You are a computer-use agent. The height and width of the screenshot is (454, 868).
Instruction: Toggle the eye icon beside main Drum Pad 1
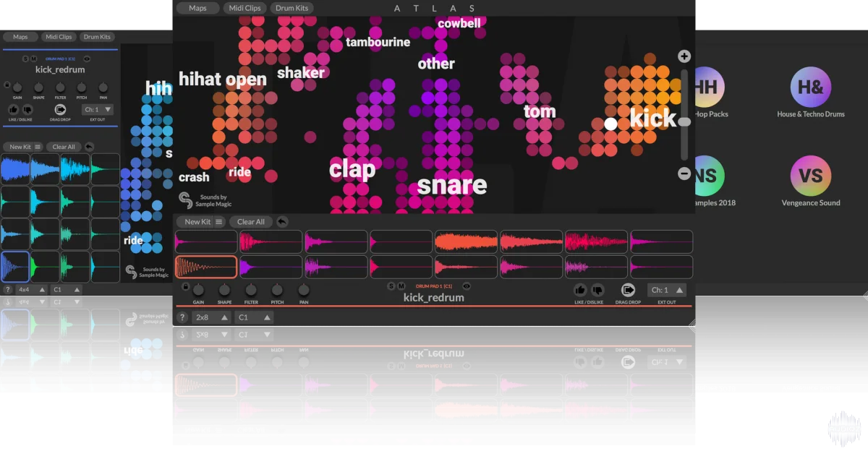(467, 286)
